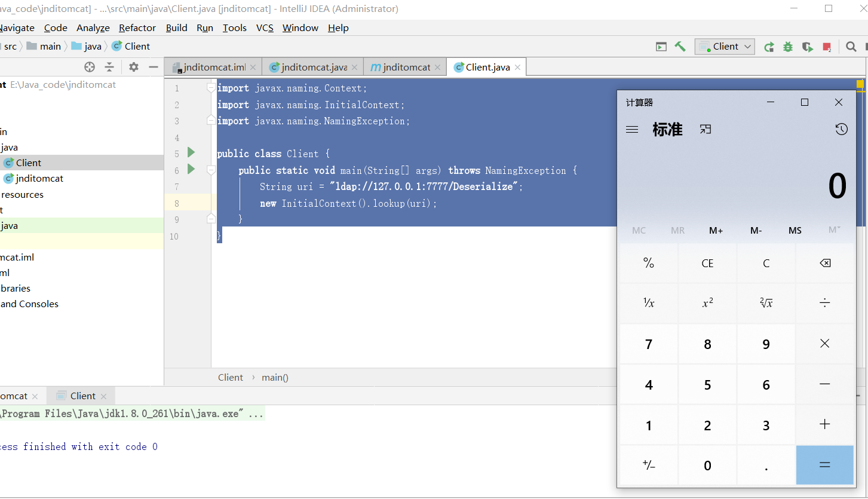Close the jnditomcat.java editor tab
Viewport: 868px width, 499px height.
coord(355,68)
